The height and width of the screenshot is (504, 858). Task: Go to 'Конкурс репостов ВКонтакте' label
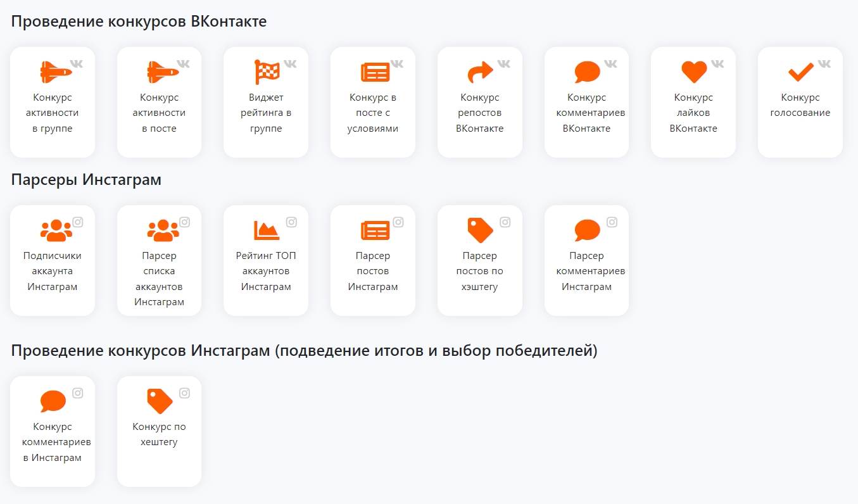click(x=480, y=113)
